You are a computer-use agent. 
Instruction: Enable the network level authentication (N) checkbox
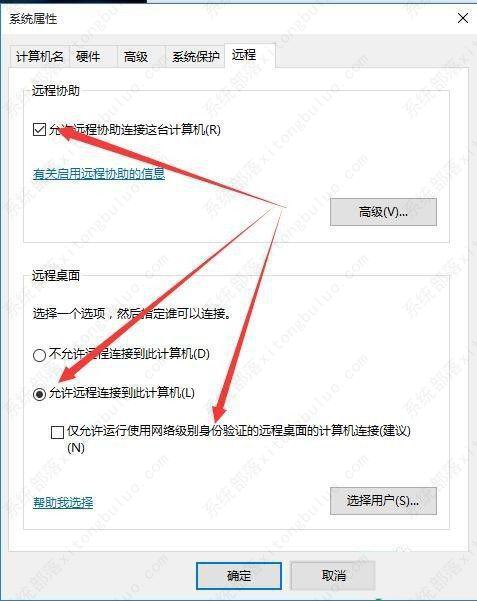point(58,432)
